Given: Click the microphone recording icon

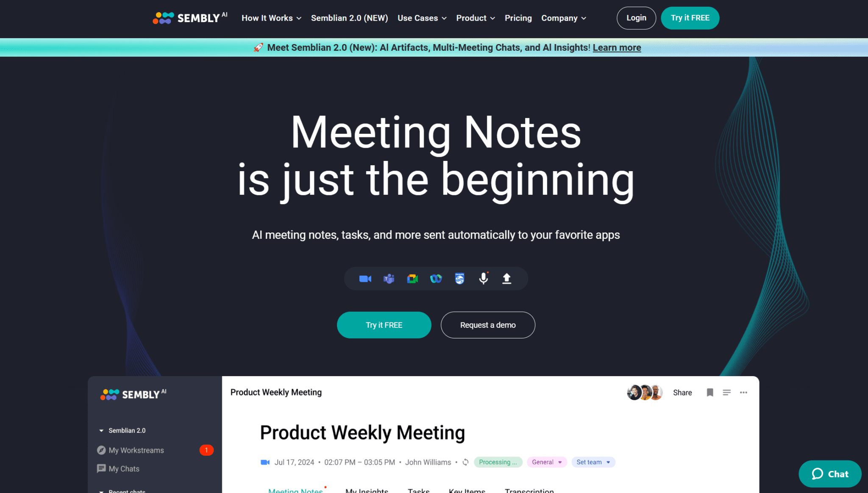Looking at the screenshot, I should coord(484,279).
